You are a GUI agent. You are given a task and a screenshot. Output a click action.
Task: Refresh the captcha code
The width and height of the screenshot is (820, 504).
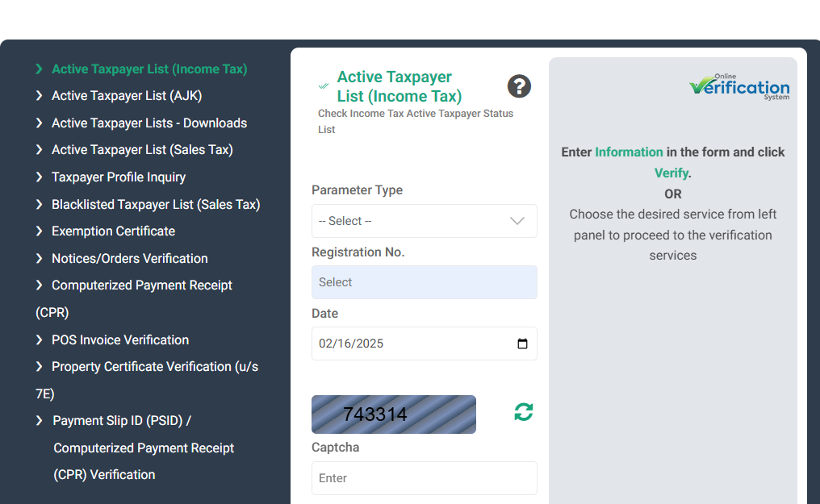coord(524,412)
